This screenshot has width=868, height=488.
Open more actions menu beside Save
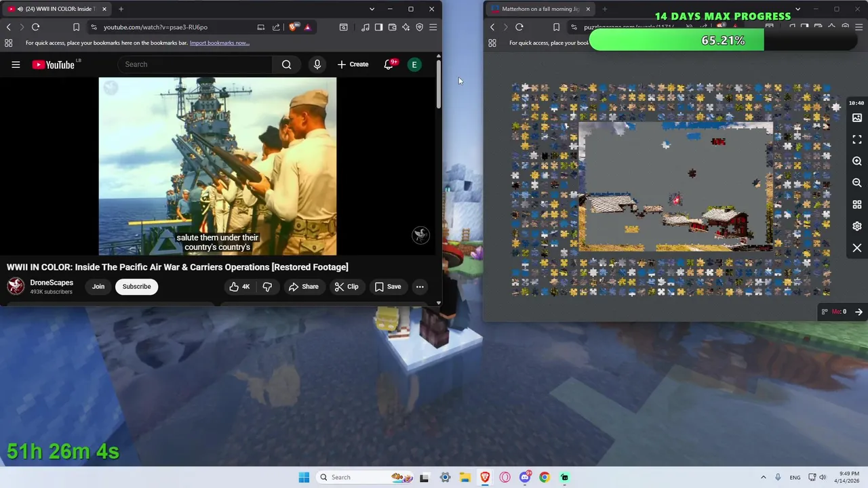click(x=420, y=287)
